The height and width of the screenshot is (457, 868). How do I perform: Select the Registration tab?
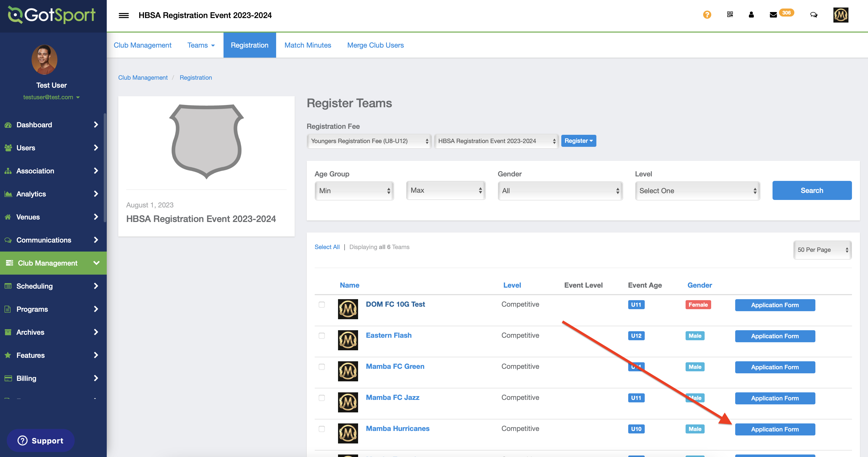pyautogui.click(x=249, y=45)
